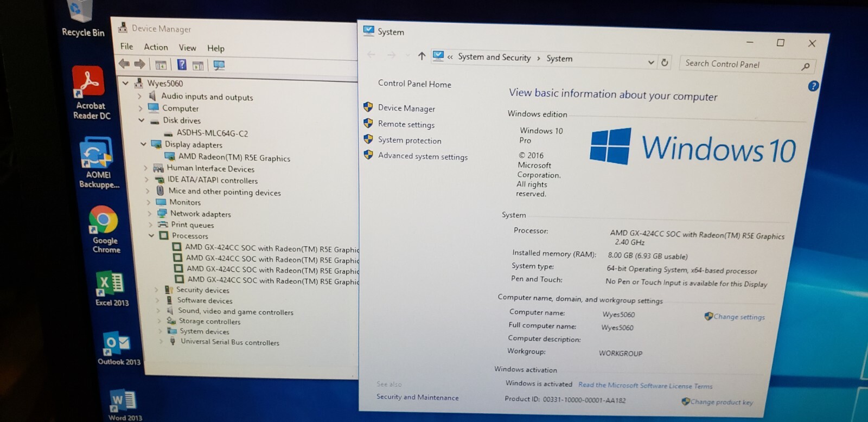Viewport: 868px width, 422px height.
Task: Expand the Computer node in the device tree
Action: (141, 108)
